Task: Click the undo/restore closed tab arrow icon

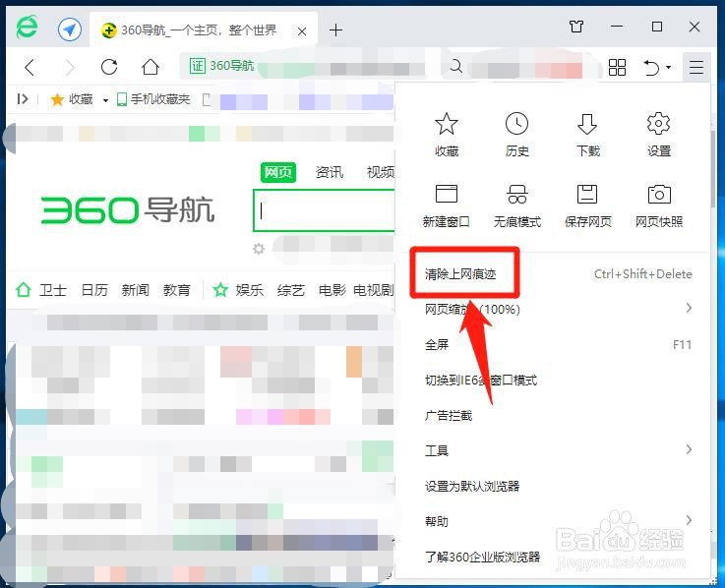Action: (x=651, y=68)
